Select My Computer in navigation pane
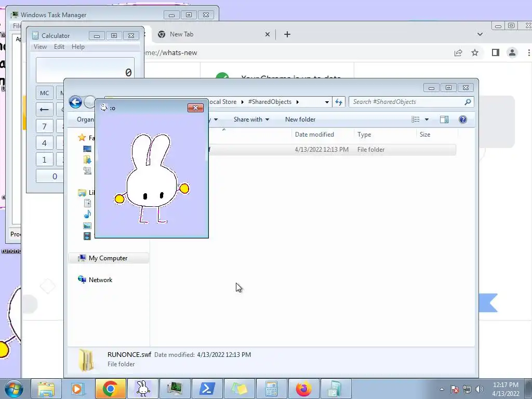Image resolution: width=532 pixels, height=399 pixels. [109, 258]
